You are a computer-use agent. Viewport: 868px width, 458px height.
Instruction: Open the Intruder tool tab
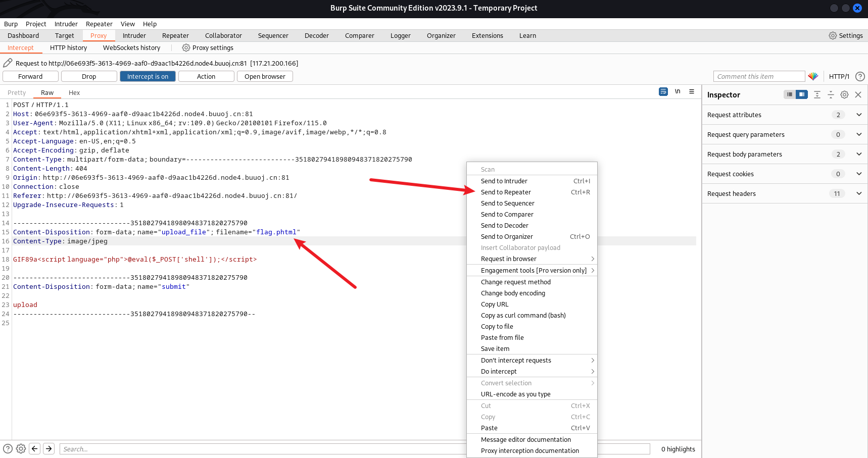[134, 35]
